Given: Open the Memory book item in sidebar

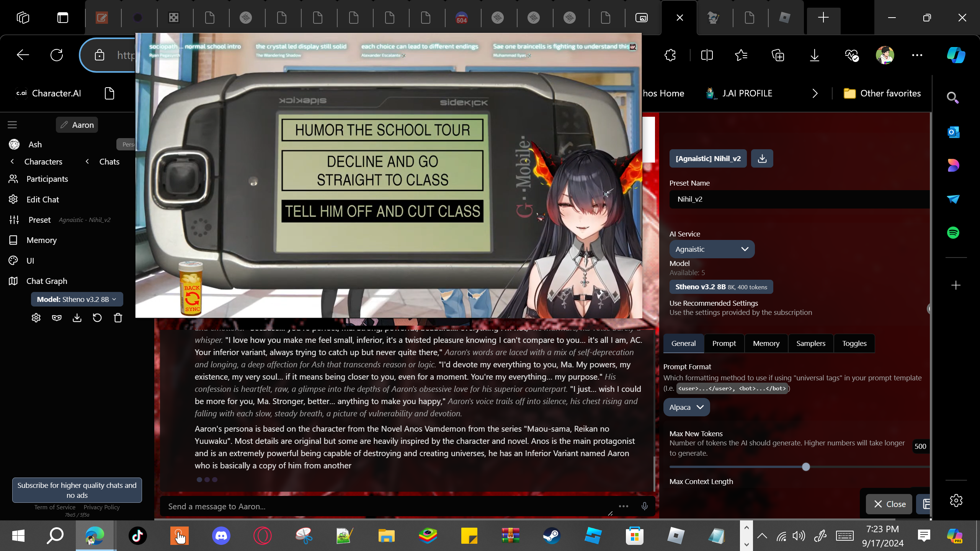Looking at the screenshot, I should (41, 240).
